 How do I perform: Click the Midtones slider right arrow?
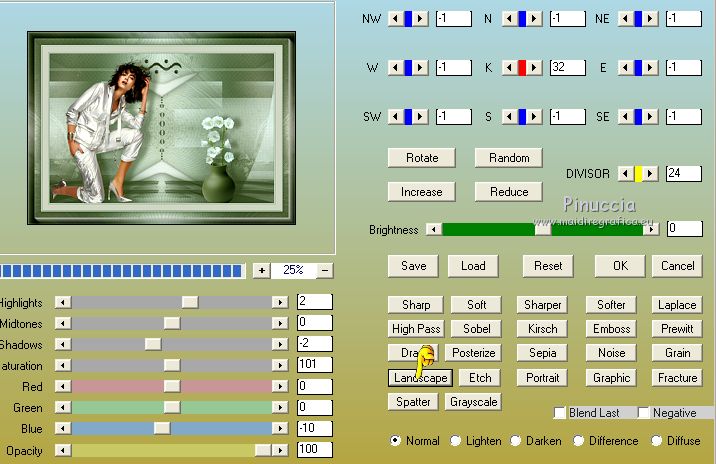tap(280, 323)
